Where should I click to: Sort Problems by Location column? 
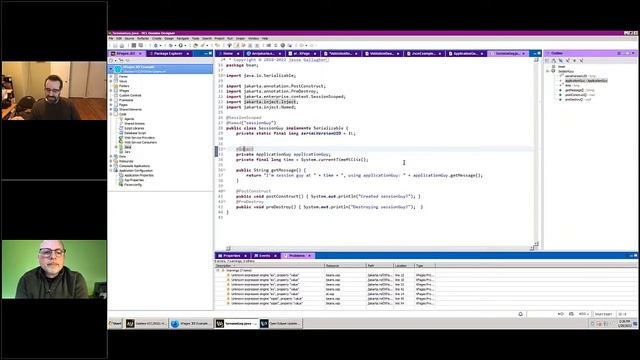[x=404, y=266]
